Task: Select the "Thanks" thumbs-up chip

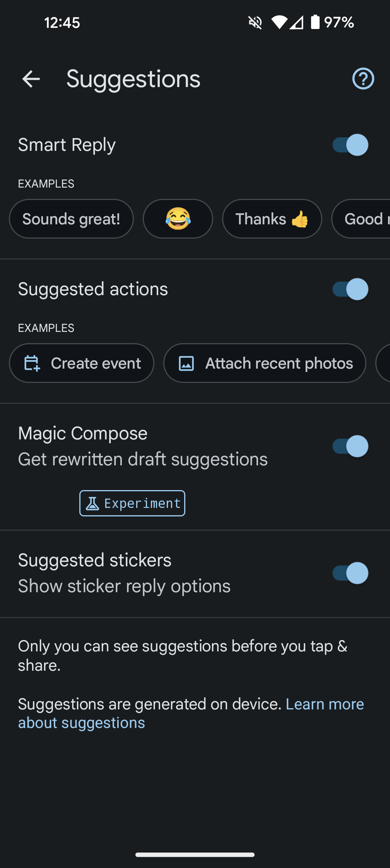Action: pos(272,219)
